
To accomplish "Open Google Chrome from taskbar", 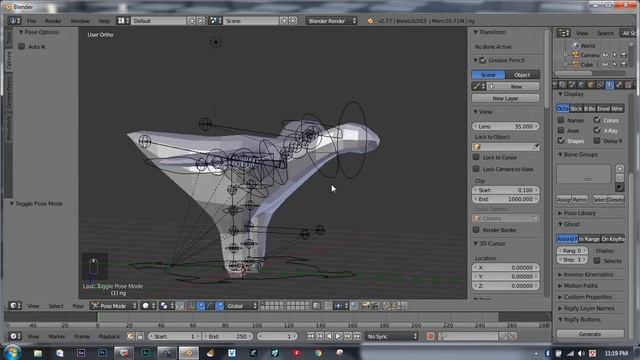I will tap(318, 353).
